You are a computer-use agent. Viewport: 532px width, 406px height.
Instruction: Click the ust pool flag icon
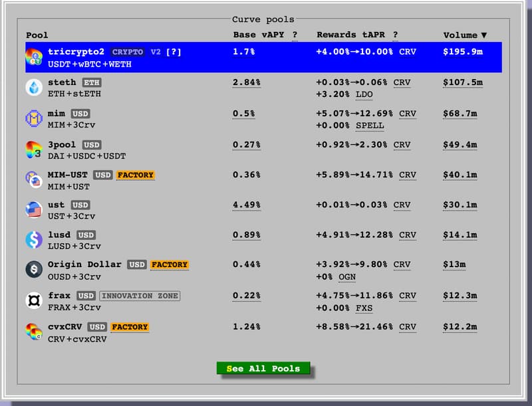tap(34, 211)
